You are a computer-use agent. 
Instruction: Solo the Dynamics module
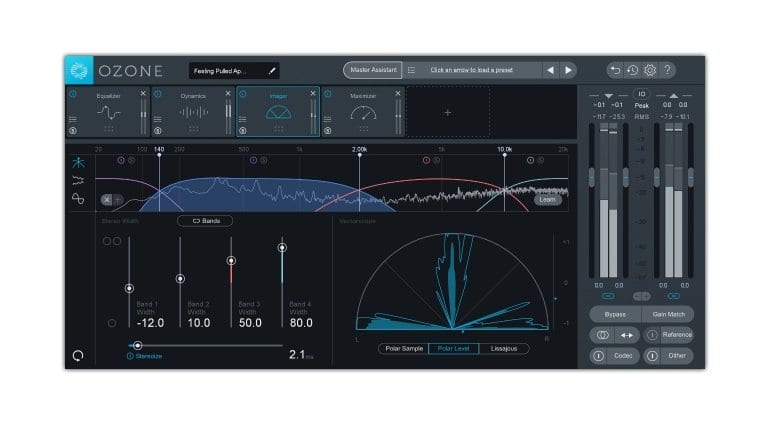click(x=158, y=131)
